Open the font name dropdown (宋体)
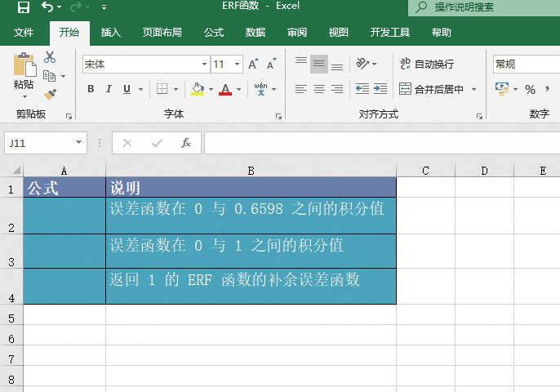 [204, 64]
